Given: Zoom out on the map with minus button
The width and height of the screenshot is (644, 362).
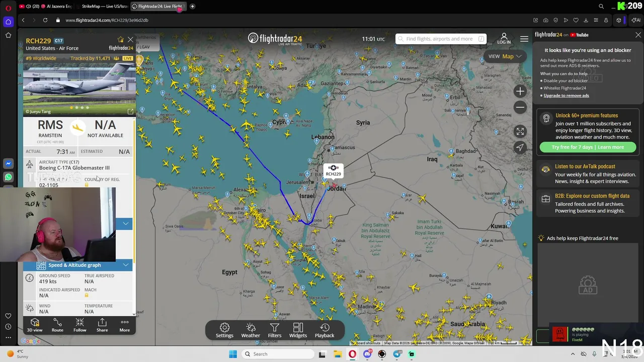Looking at the screenshot, I should 520,107.
